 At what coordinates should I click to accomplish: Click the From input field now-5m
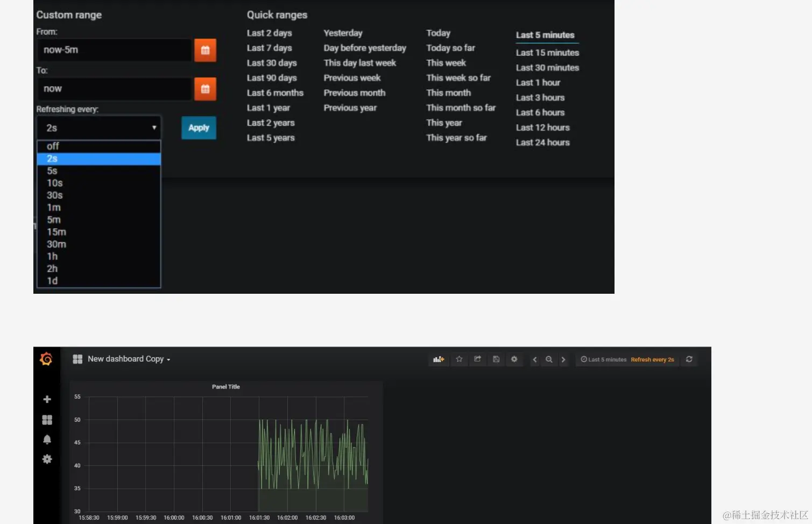coord(114,50)
